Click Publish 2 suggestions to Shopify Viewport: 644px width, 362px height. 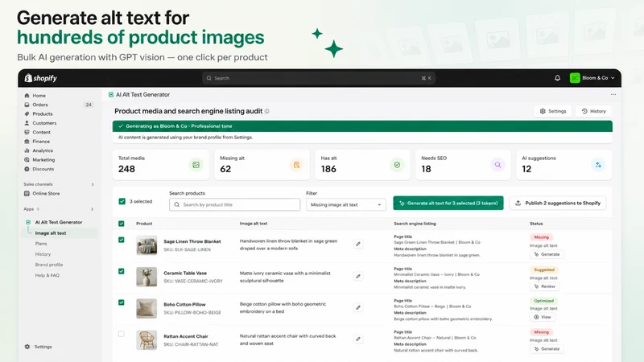coord(558,204)
